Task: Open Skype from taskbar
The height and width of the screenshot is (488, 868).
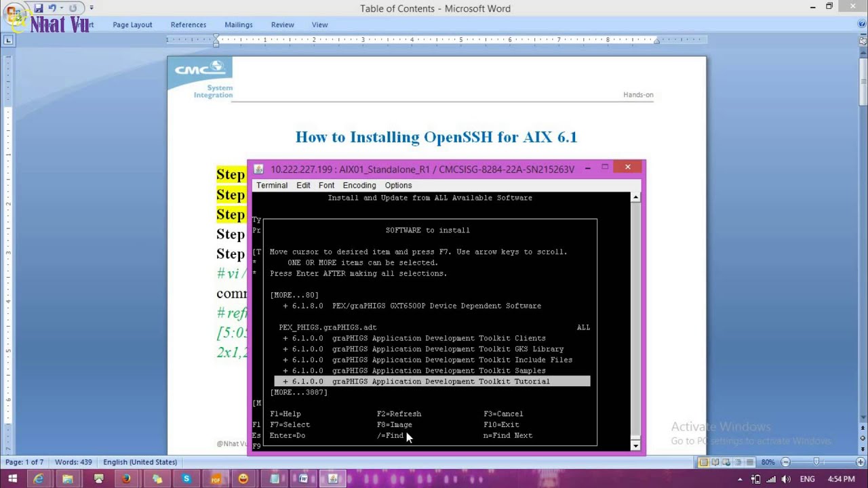Action: (x=186, y=479)
